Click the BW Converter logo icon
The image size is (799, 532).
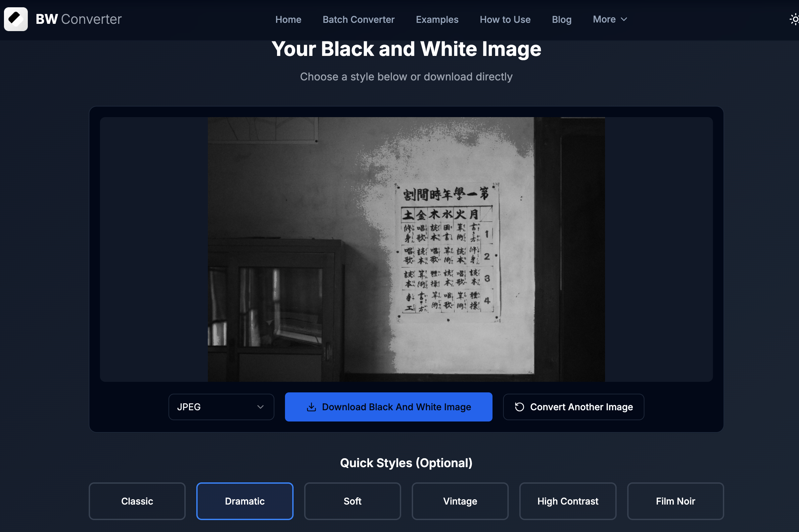(x=16, y=19)
